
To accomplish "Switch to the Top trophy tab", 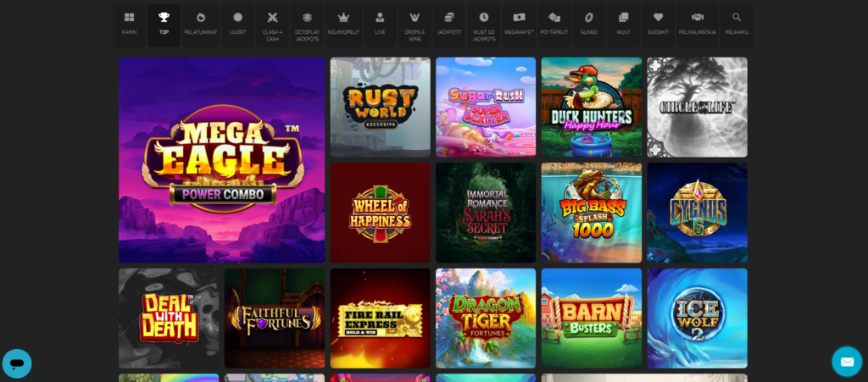I will [x=164, y=24].
